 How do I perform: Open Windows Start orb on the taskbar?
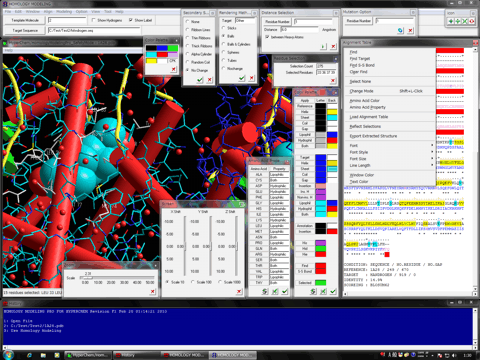click(x=8, y=355)
